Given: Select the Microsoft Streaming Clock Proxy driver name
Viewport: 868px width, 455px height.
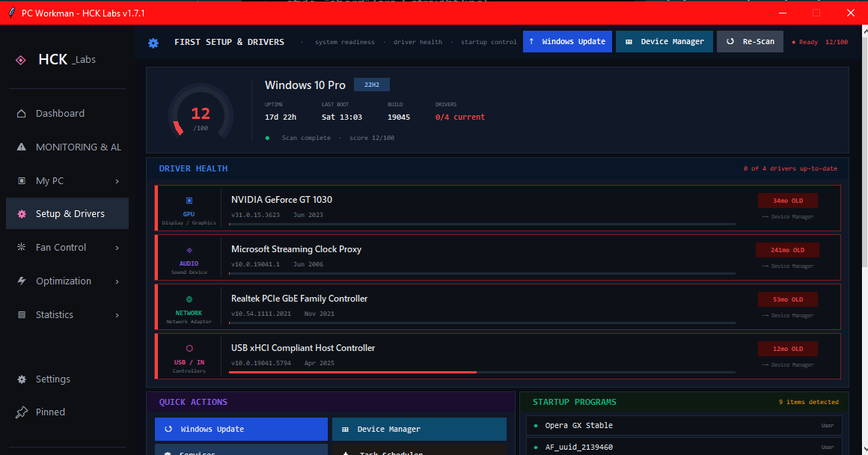Looking at the screenshot, I should coord(296,249).
